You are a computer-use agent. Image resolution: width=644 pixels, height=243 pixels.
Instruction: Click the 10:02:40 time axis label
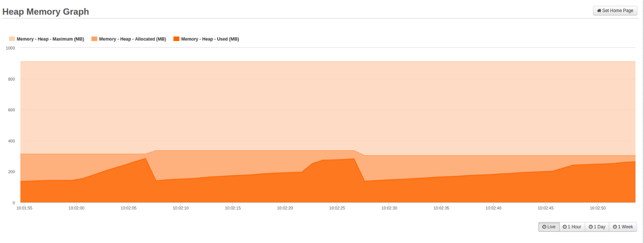[494, 208]
